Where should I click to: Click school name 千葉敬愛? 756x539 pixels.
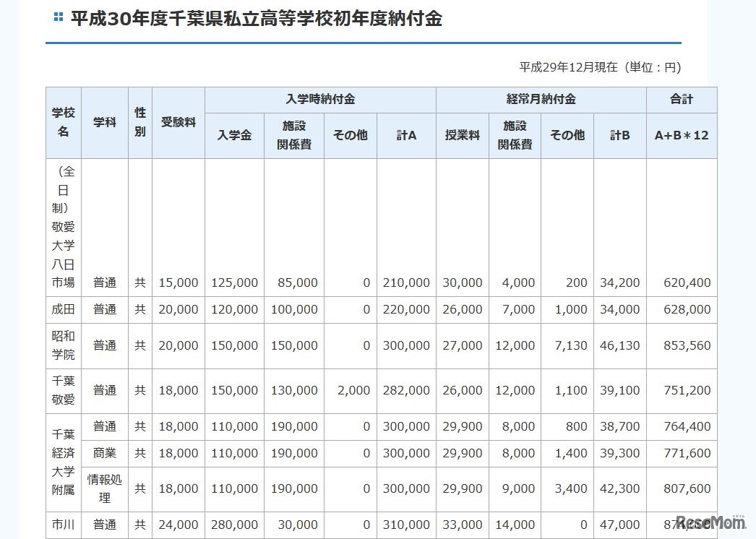(63, 390)
